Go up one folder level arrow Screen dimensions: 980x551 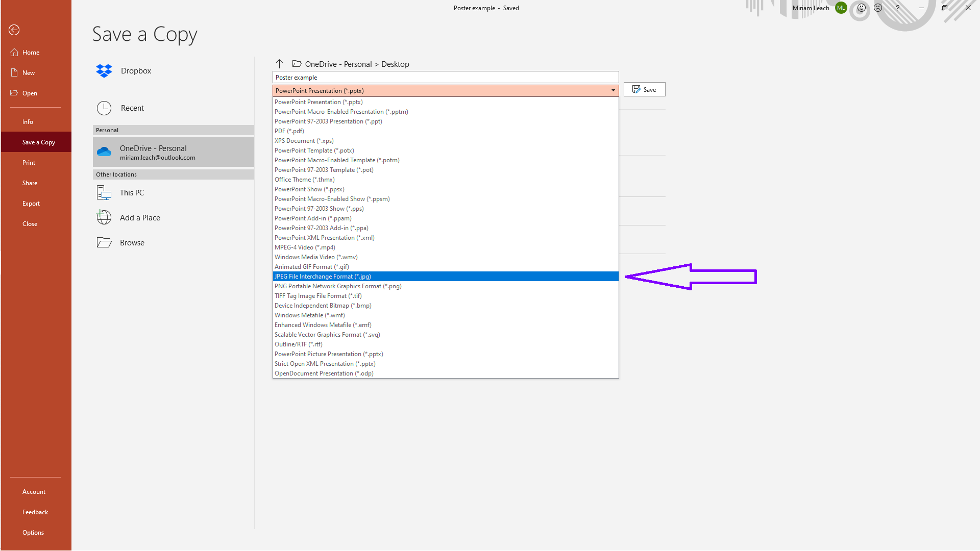coord(279,64)
